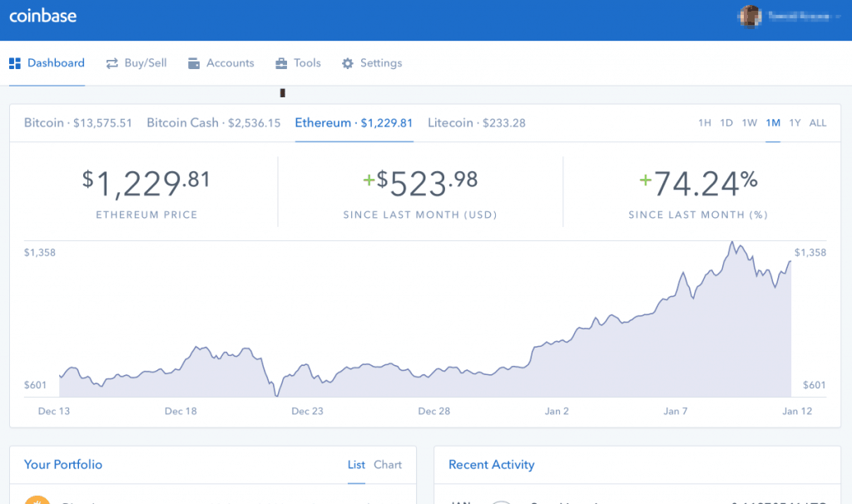852x504 pixels.
Task: Click the right $1,358 axis label
Action: point(810,253)
